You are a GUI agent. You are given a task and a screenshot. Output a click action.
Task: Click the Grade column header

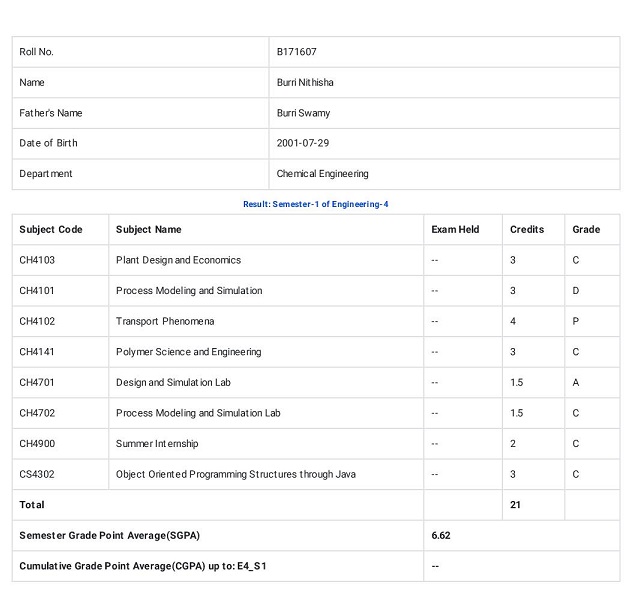586,229
